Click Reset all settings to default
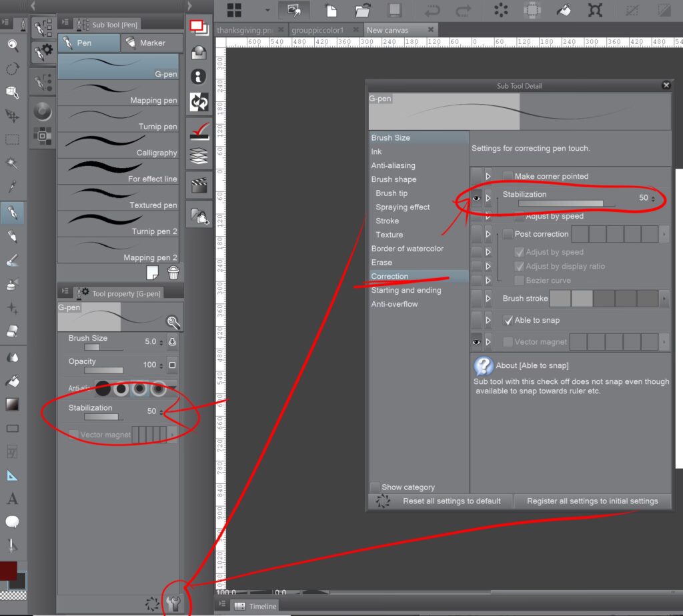Viewport: 683px width, 616px height. 451,501
